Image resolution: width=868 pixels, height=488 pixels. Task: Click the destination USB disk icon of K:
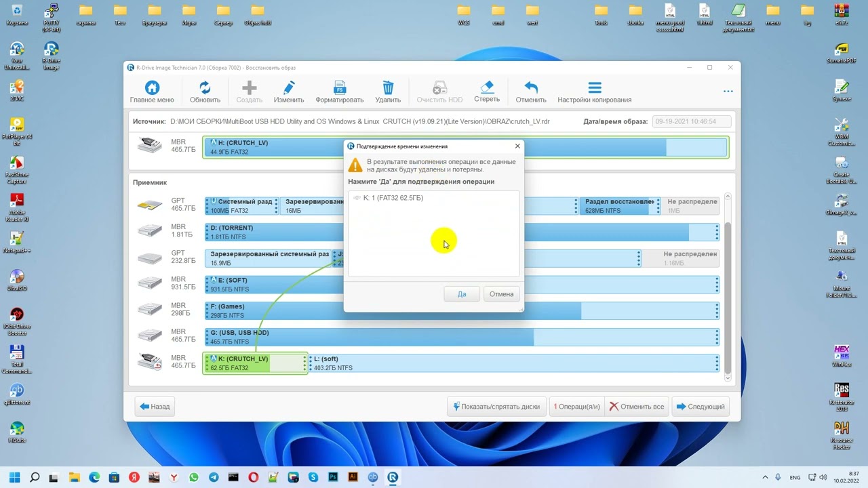(150, 362)
